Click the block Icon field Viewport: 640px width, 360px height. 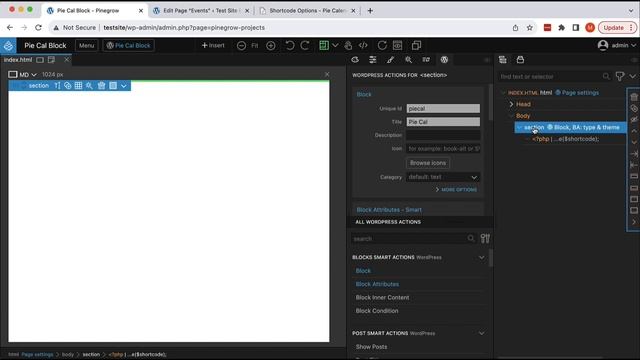coord(443,149)
